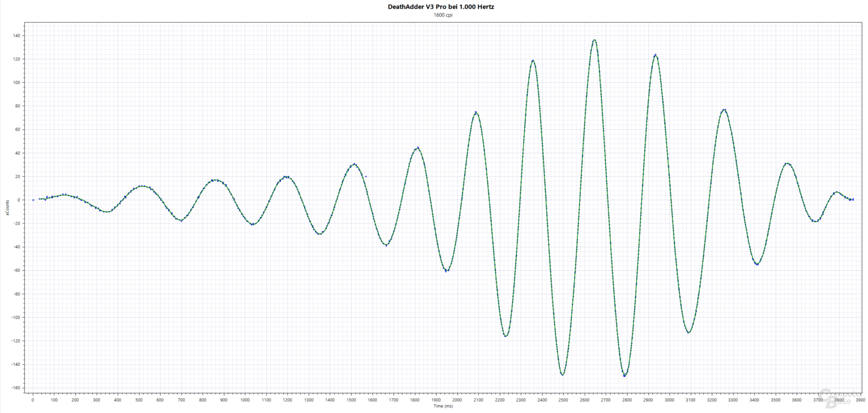This screenshot has width=868, height=413.
Task: Select the y-axis value '-60'
Action: pyautogui.click(x=16, y=271)
